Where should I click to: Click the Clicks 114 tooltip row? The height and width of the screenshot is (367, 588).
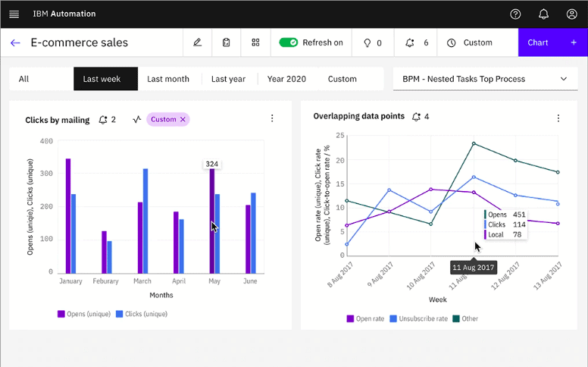(x=505, y=224)
